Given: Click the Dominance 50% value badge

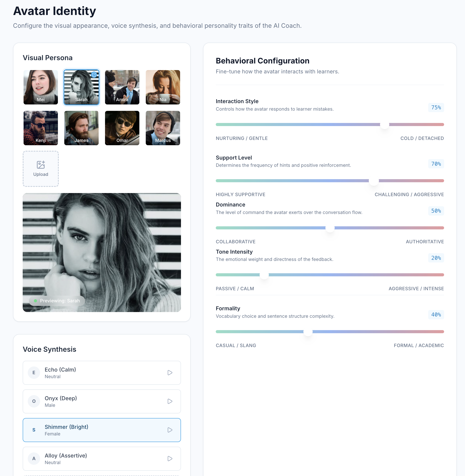Looking at the screenshot, I should pos(436,211).
